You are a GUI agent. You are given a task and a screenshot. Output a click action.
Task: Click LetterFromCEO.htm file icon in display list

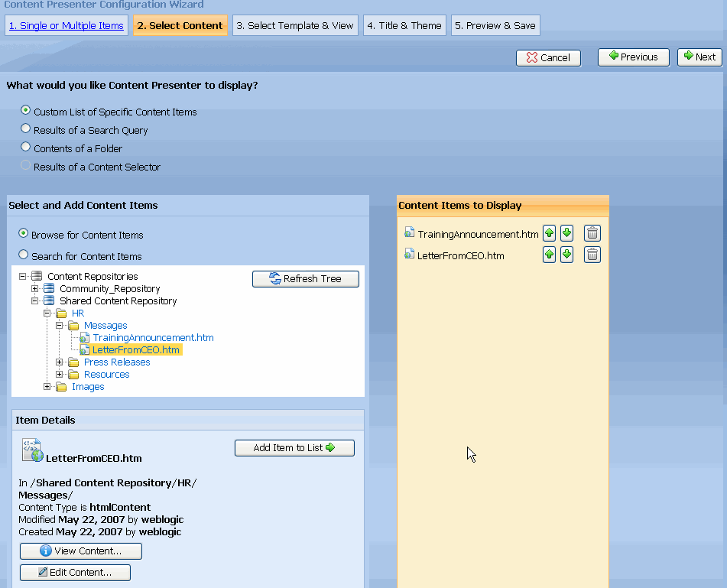pyautogui.click(x=409, y=254)
